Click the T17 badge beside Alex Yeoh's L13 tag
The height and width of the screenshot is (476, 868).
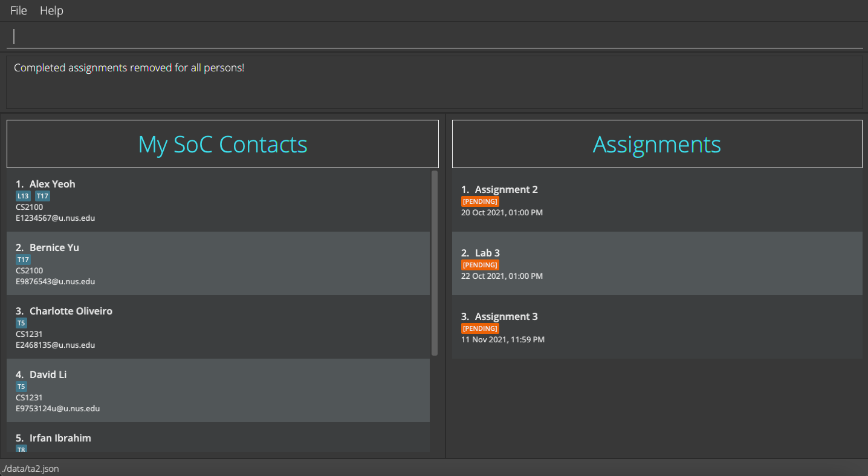[x=42, y=195]
